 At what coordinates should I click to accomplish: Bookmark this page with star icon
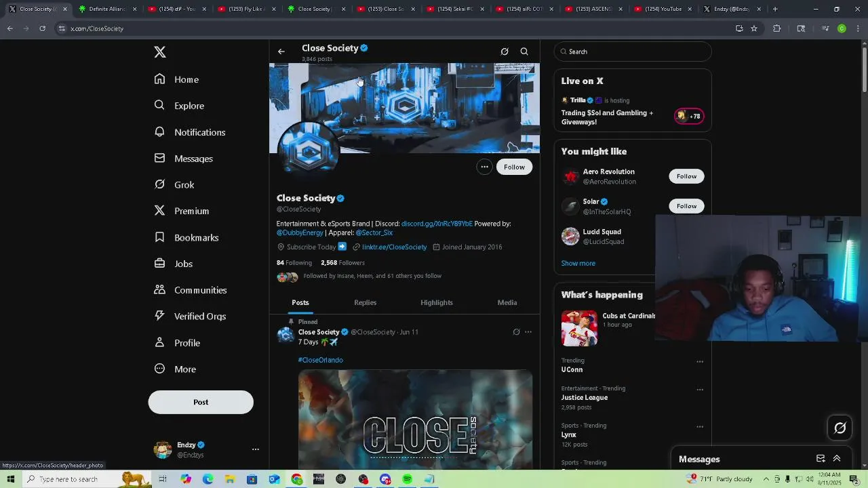[x=754, y=28]
